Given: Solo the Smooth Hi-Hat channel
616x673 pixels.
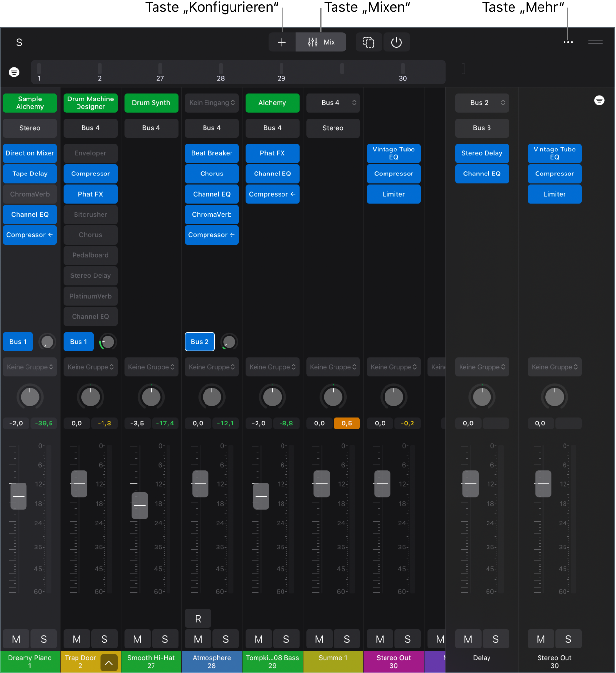Looking at the screenshot, I should 165,639.
